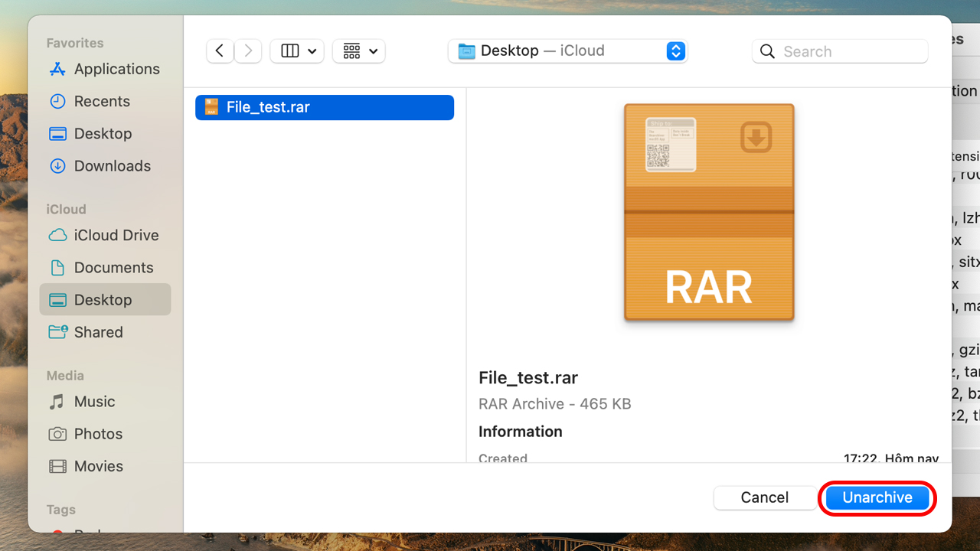This screenshot has width=980, height=551.
Task: Click the large RAR archive preview image
Action: [709, 212]
